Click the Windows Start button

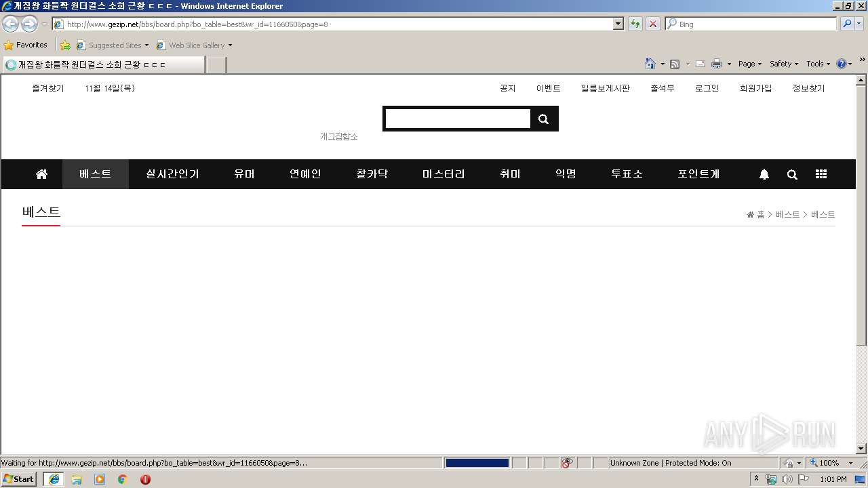pyautogui.click(x=19, y=479)
